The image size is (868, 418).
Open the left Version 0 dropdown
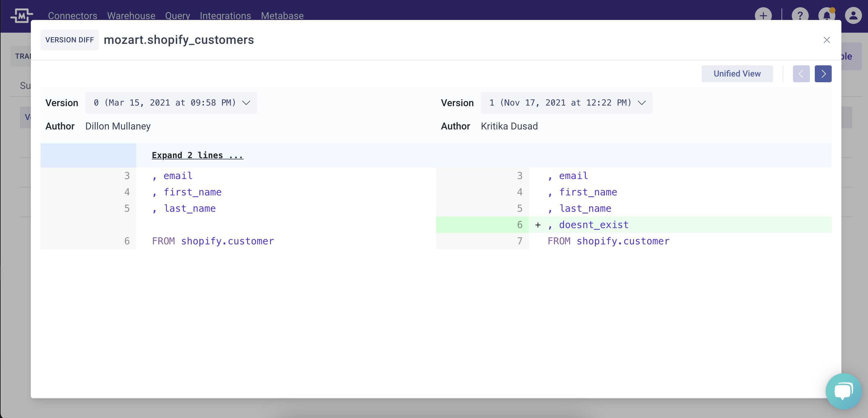171,103
